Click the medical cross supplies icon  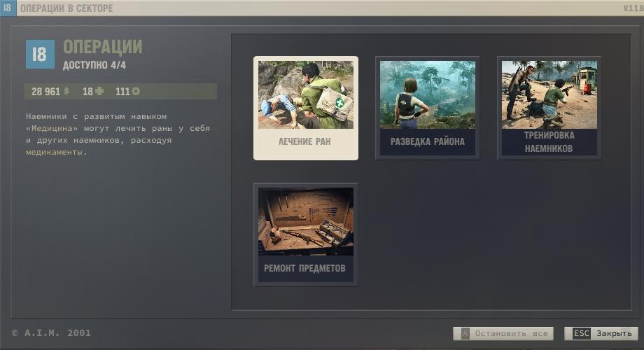(99, 92)
